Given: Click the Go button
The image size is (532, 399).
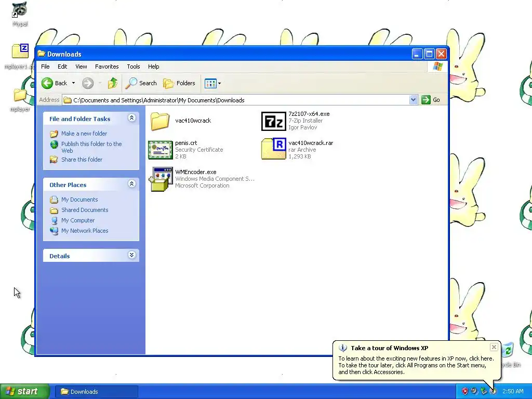Looking at the screenshot, I should (x=431, y=100).
